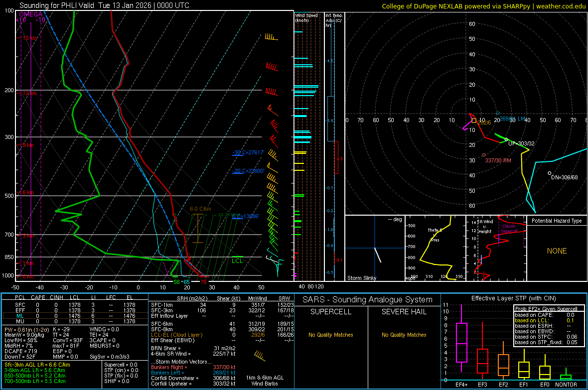Select the MU parcel row label
The image size is (588, 390).
(x=20, y=321)
